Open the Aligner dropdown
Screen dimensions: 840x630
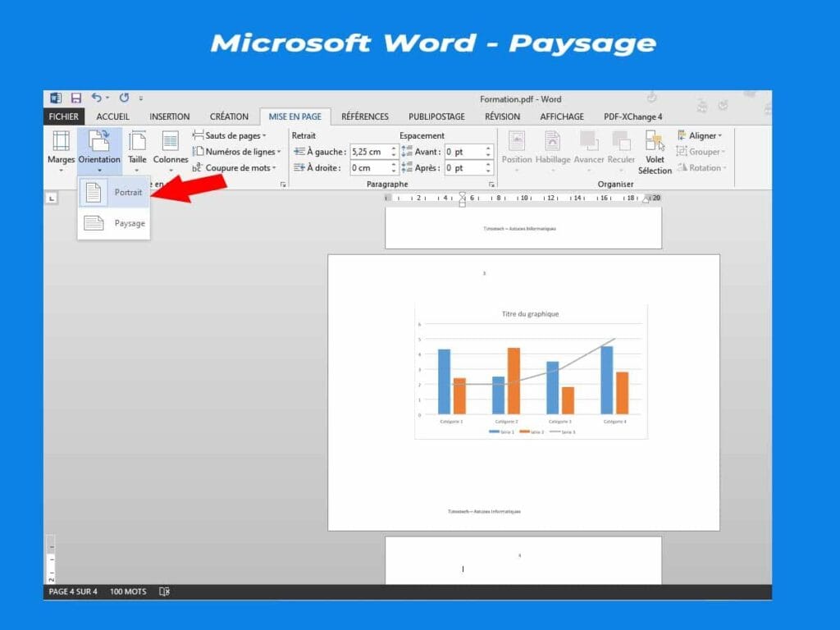(700, 135)
